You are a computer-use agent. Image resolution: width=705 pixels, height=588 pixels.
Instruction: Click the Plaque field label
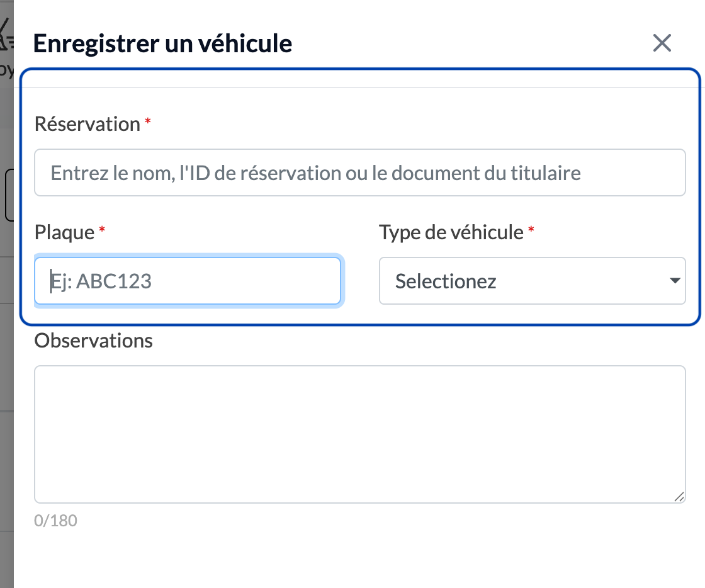click(64, 232)
